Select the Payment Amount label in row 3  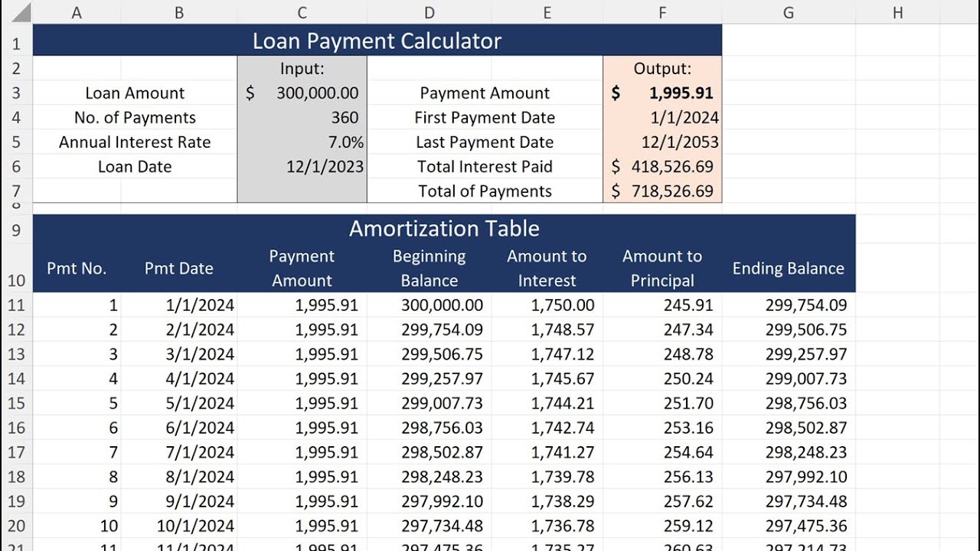pyautogui.click(x=485, y=93)
